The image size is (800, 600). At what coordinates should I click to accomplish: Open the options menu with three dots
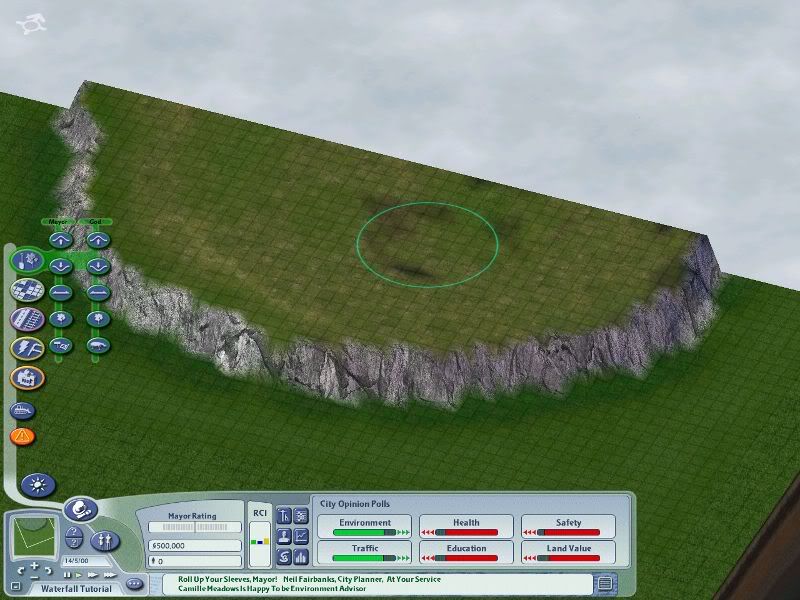pyautogui.click(x=134, y=583)
